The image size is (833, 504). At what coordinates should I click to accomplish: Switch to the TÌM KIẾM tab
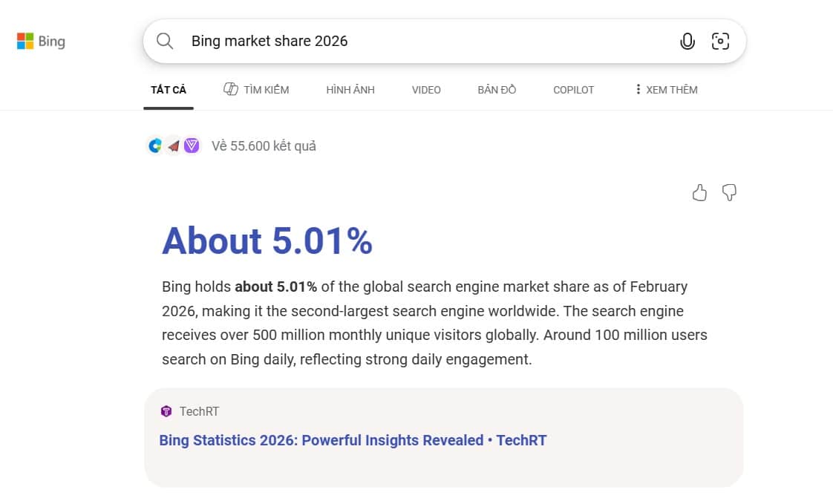256,90
